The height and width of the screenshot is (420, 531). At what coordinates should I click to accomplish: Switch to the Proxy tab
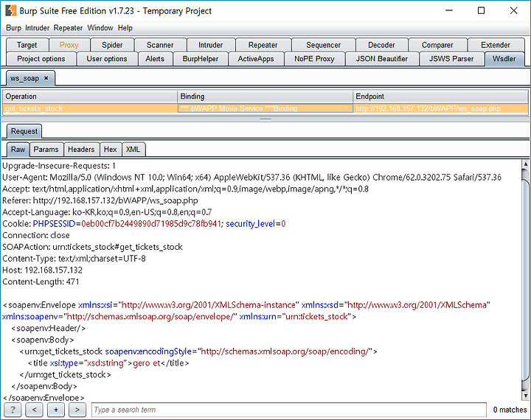pyautogui.click(x=69, y=45)
